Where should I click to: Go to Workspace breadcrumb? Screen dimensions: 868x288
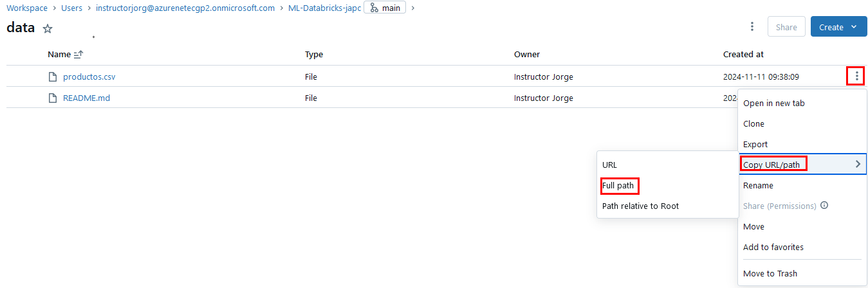point(27,8)
